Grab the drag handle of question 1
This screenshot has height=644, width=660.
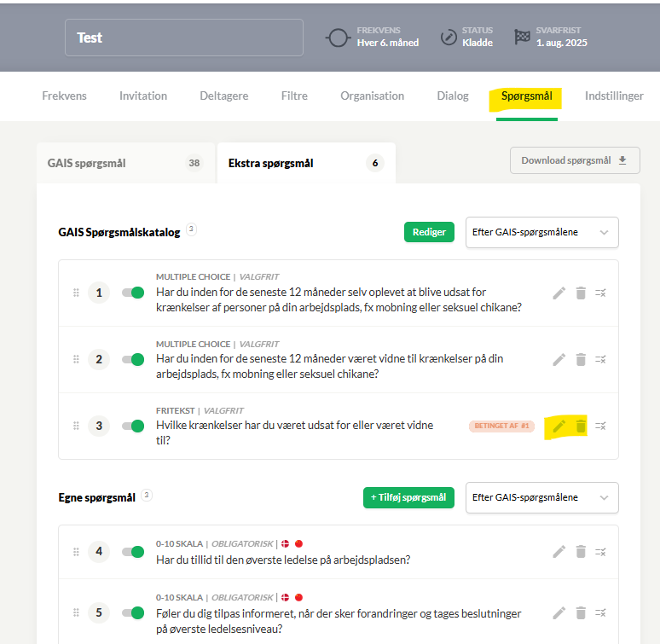(x=76, y=293)
